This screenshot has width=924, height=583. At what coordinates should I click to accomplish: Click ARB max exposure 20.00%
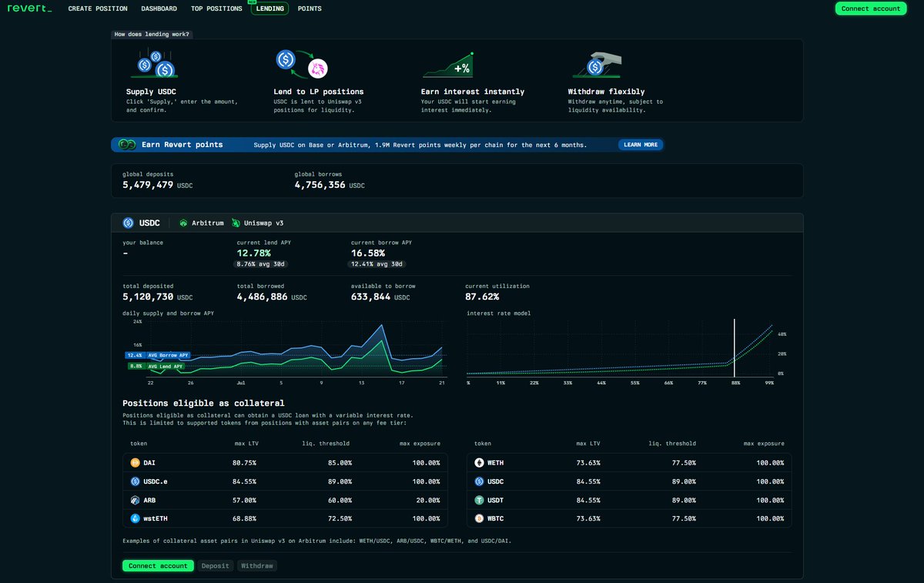(x=428, y=500)
